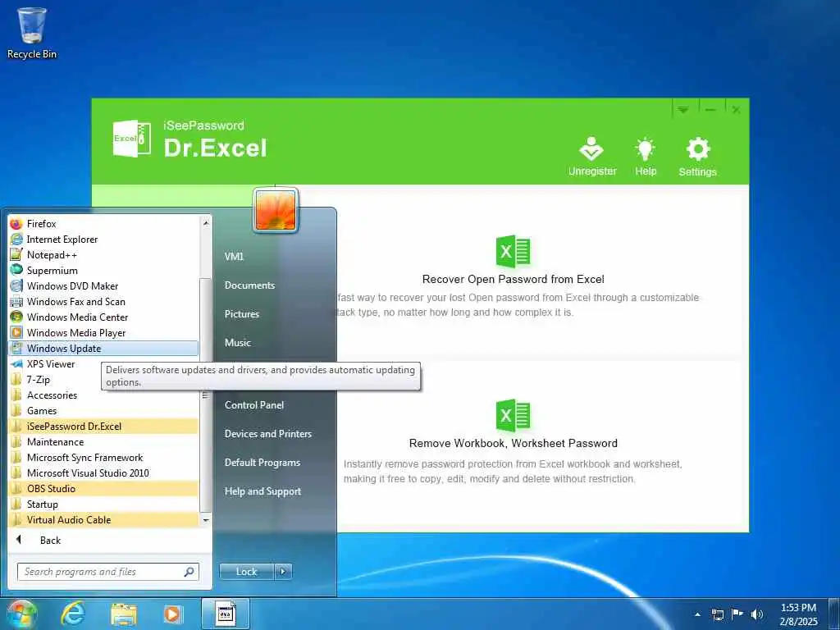
Task: Click Excel icon above Recover Open Password
Action: tap(513, 251)
